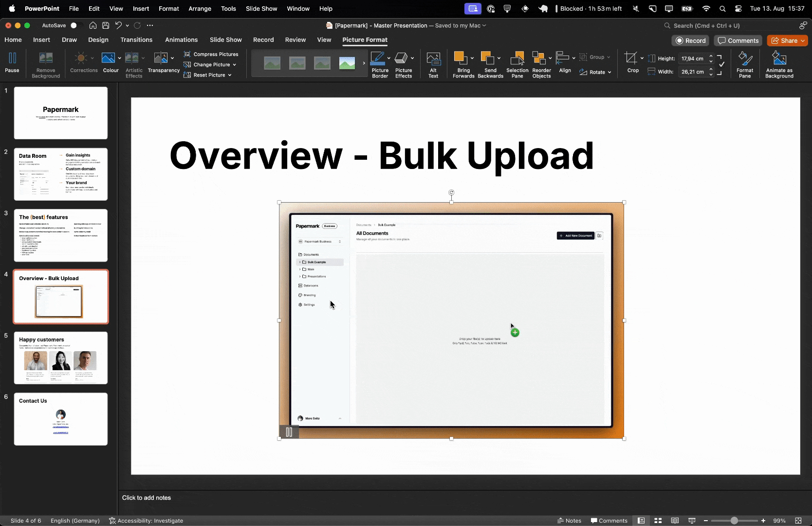Screen dimensions: 812x526
Task: Click Send Backwards icon
Action: point(487,58)
